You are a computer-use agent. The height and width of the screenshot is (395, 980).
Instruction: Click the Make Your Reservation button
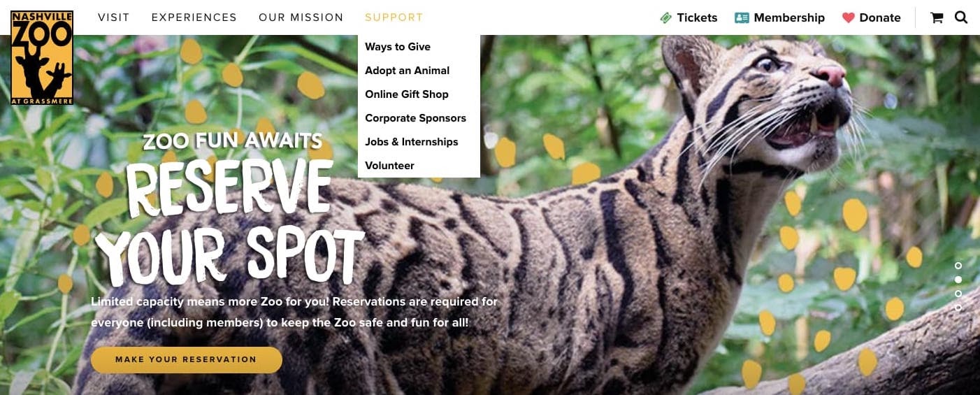click(x=187, y=359)
